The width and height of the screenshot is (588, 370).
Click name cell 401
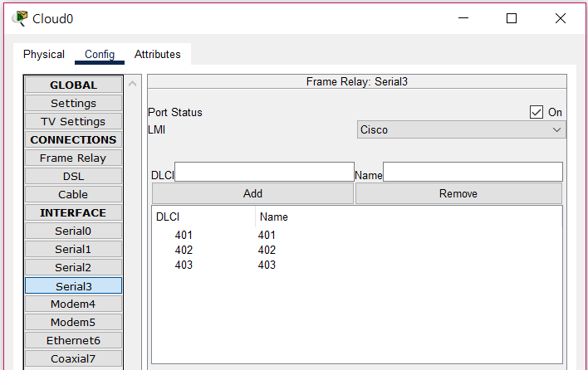pos(267,235)
